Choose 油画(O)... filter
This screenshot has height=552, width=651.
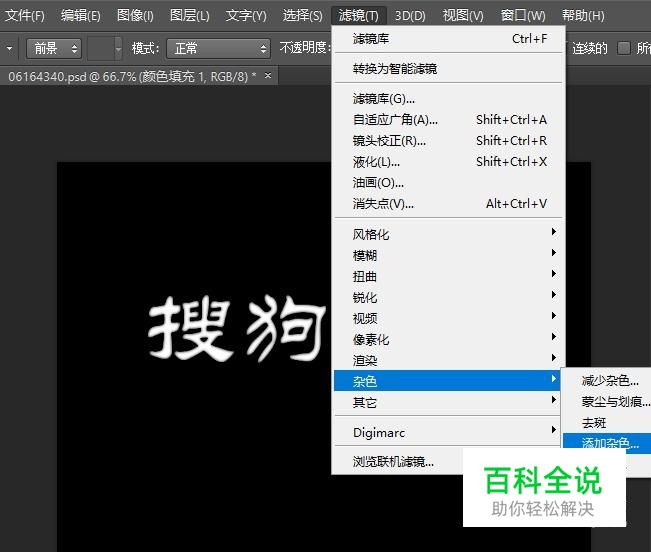click(x=450, y=183)
